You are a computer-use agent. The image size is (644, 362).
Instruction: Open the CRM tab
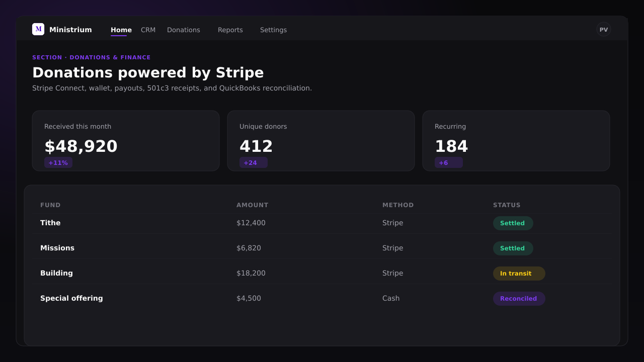pyautogui.click(x=148, y=30)
